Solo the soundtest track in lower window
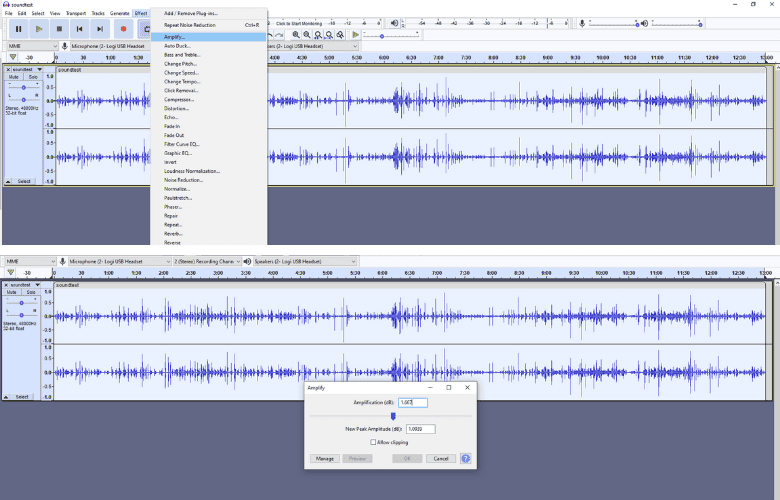 [33, 292]
